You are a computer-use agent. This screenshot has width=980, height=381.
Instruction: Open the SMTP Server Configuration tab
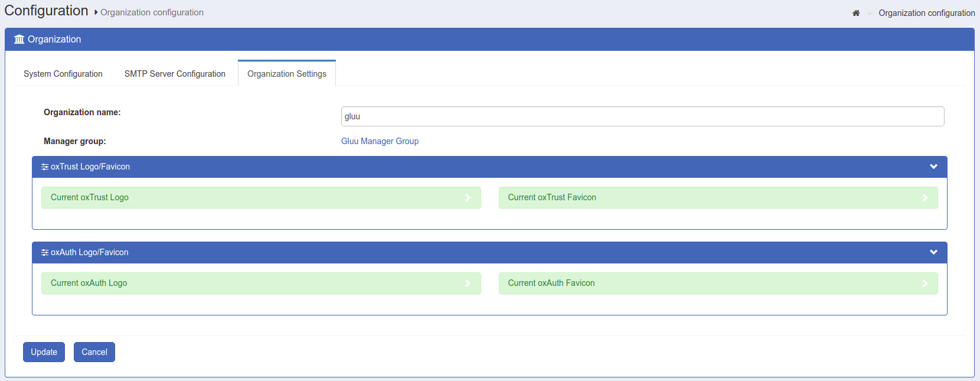175,74
